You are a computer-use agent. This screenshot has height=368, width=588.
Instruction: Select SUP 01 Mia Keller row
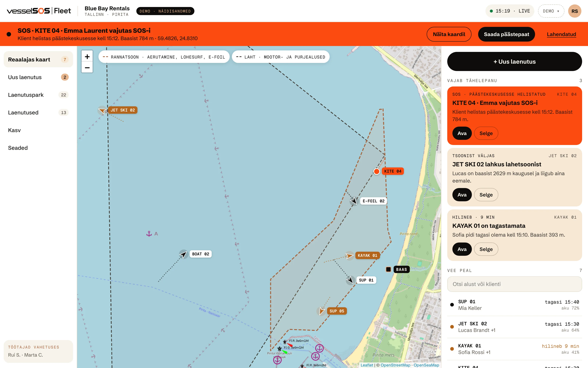(514, 305)
